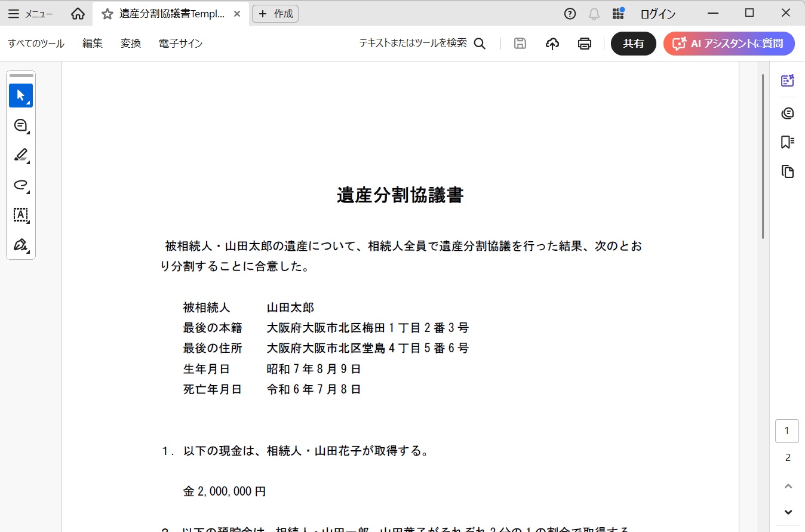The height and width of the screenshot is (532, 805).
Task: Click AI アシスタントに質問 button
Action: (729, 44)
